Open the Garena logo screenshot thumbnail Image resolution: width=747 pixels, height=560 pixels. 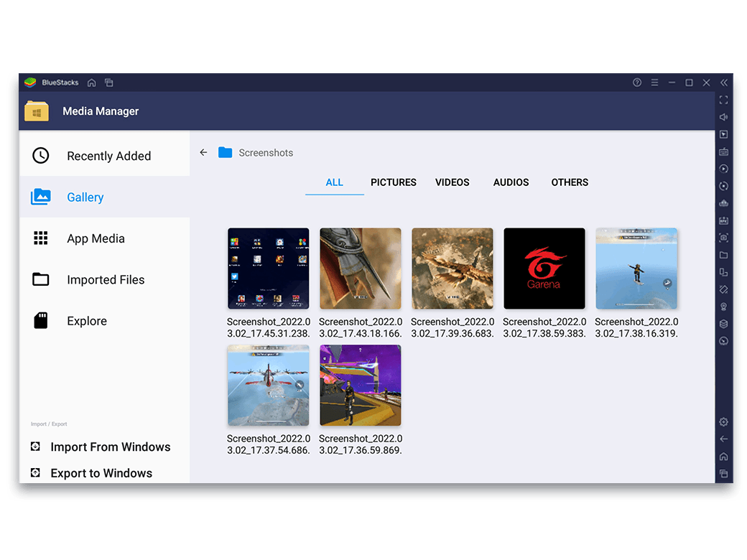[x=544, y=269]
